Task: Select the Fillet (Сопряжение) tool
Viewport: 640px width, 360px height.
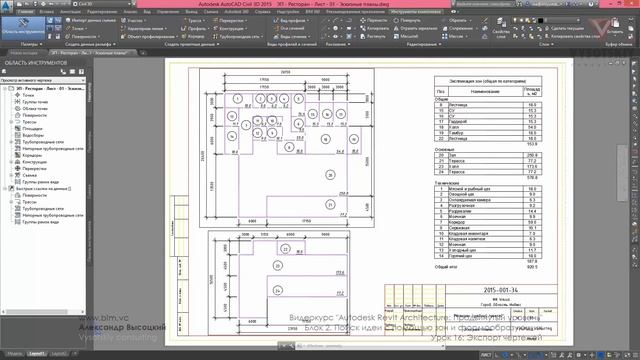Action: [x=460, y=29]
